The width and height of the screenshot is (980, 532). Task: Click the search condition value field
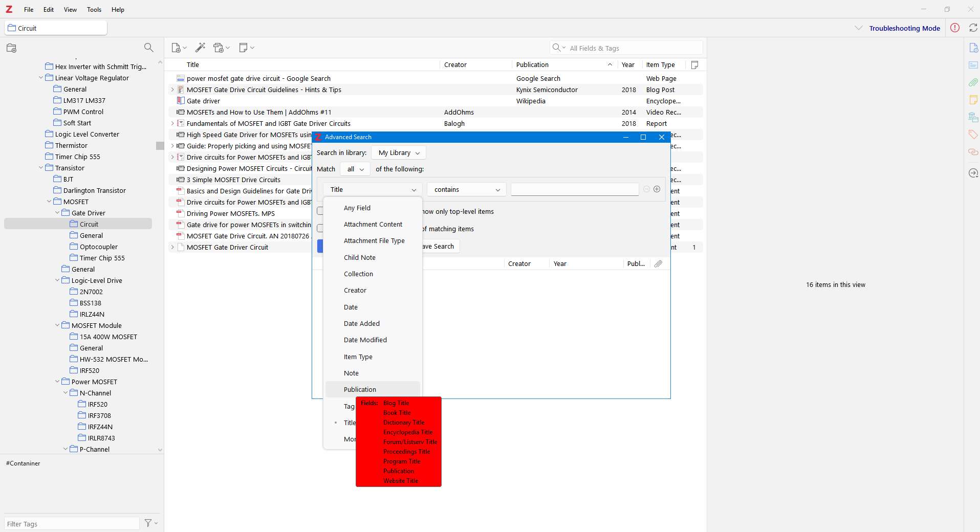pos(574,190)
